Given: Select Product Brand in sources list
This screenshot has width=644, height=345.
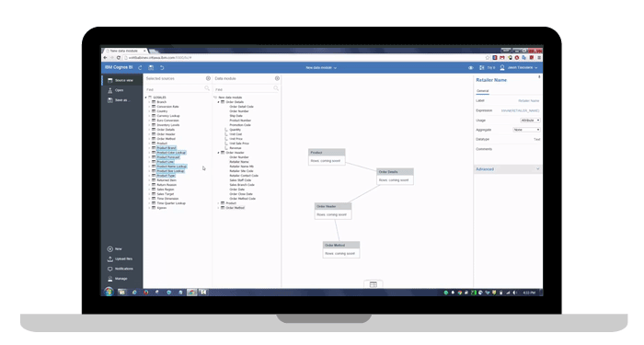Looking at the screenshot, I should pyautogui.click(x=166, y=148).
